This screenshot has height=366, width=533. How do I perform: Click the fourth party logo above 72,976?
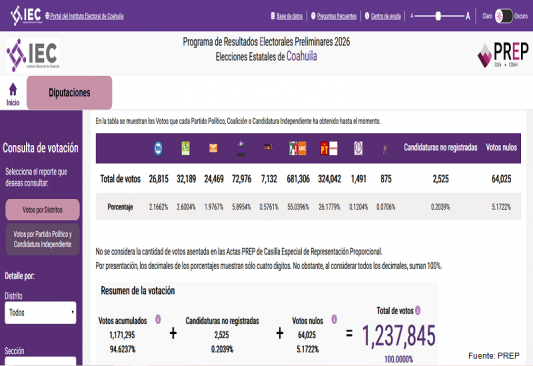(241, 148)
